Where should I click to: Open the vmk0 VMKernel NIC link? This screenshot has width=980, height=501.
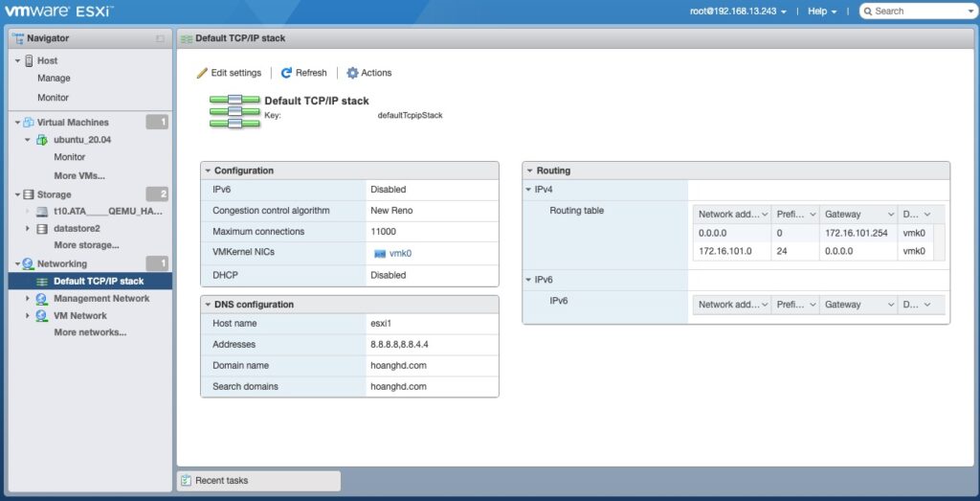coord(401,254)
